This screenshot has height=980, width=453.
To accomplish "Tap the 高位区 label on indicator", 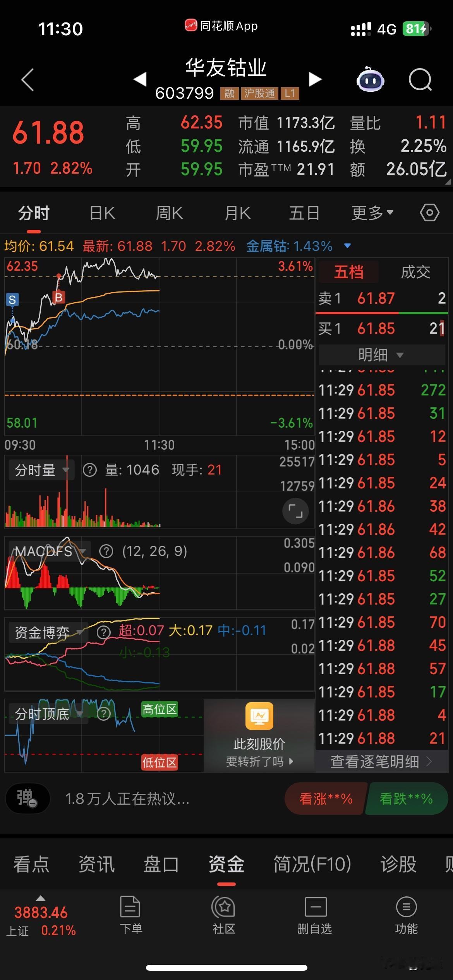I will point(159,709).
